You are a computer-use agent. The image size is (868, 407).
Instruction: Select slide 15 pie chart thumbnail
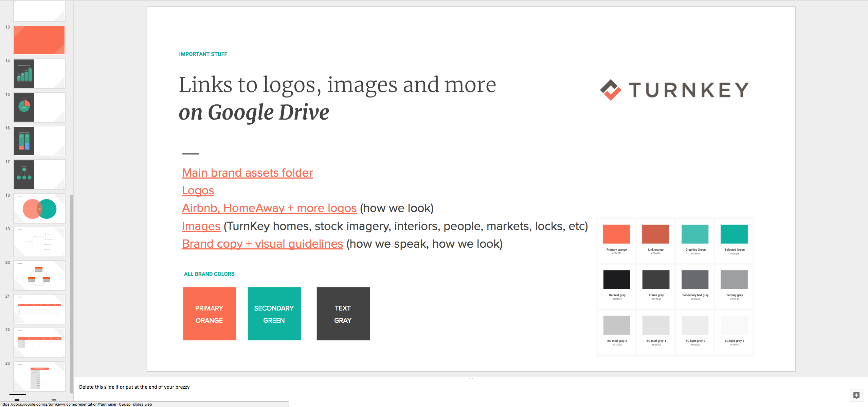point(39,107)
